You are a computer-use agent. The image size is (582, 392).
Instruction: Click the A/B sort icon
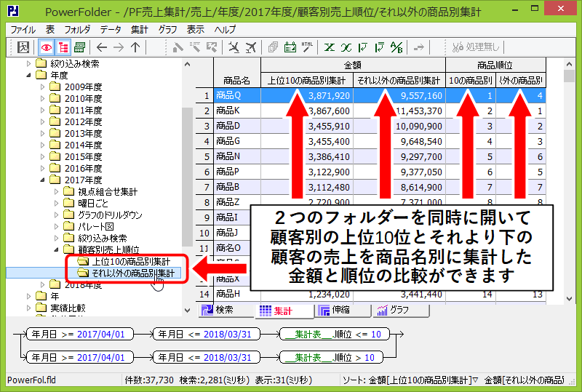(x=396, y=47)
